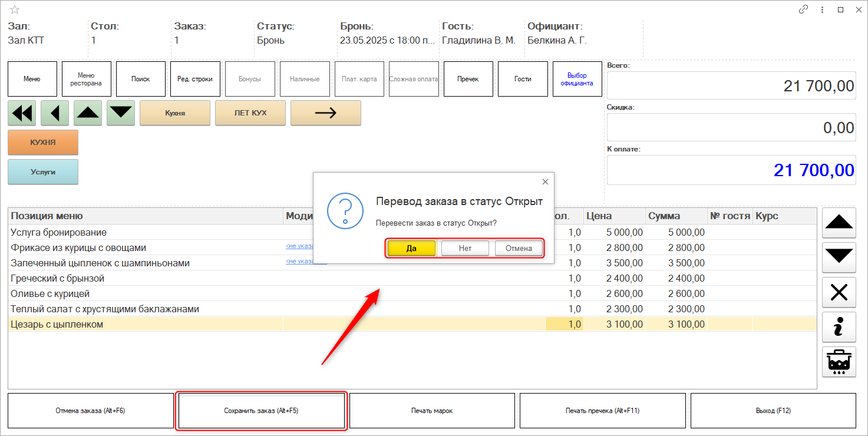Click Выход (F12)
The image size is (868, 436).
click(x=773, y=411)
